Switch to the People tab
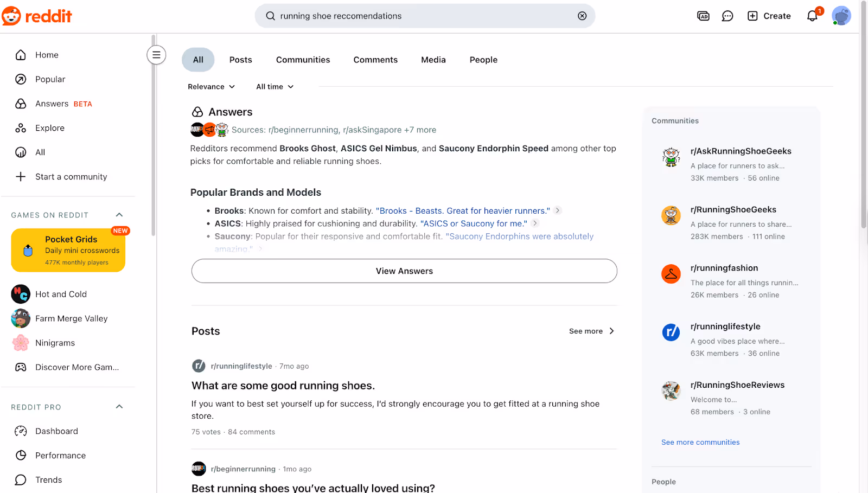Viewport: 868px width, 493px height. 483,60
